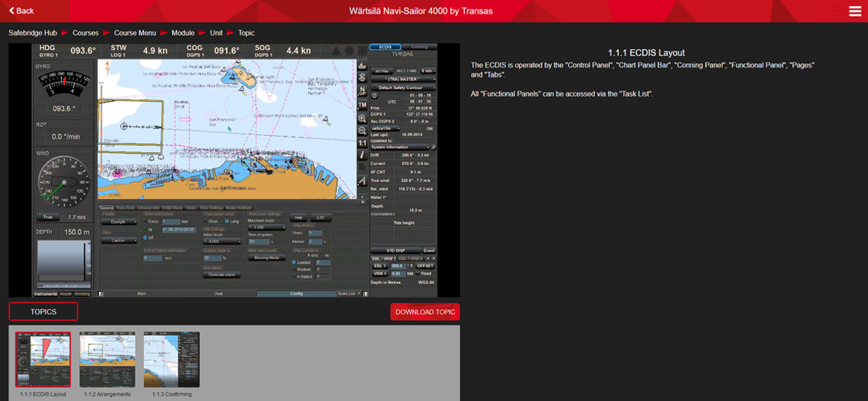
Task: Select the At timer notification radio
Action: coord(145,229)
